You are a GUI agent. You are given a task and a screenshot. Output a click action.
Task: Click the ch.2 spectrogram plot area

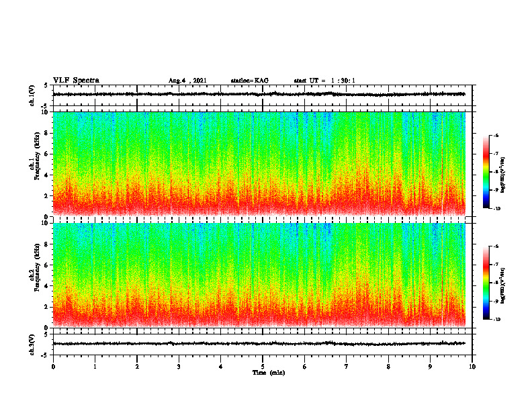(259, 275)
